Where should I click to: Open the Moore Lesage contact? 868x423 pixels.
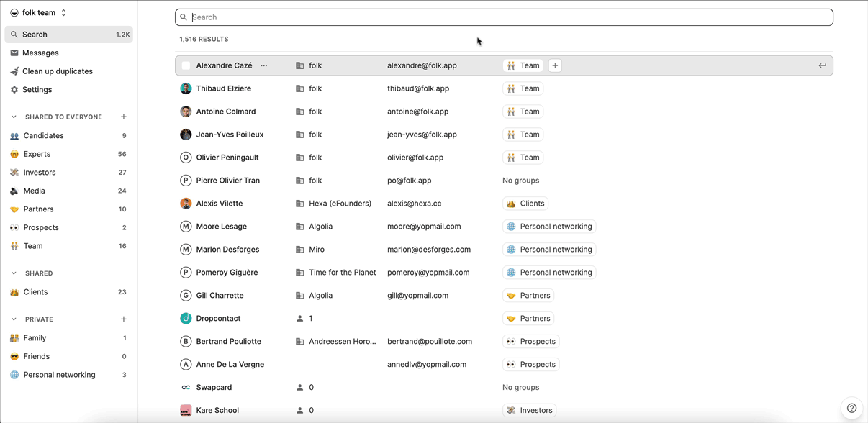click(222, 227)
